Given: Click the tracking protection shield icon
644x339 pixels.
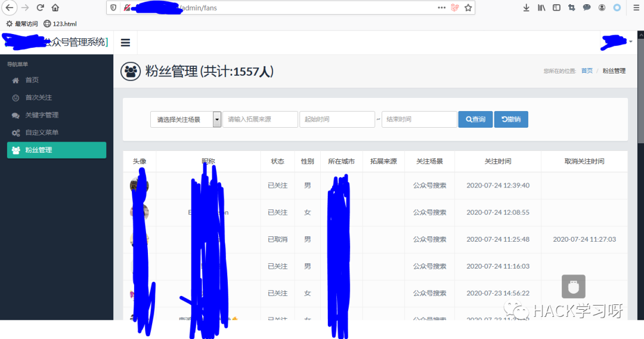Looking at the screenshot, I should tap(113, 7).
